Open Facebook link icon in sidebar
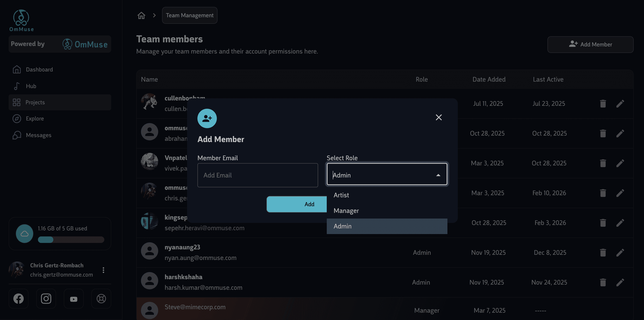 tap(19, 298)
